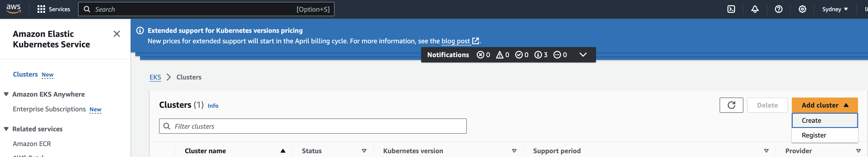Open AWS CloudShell terminal
This screenshot has width=868, height=157.
coord(731,9)
